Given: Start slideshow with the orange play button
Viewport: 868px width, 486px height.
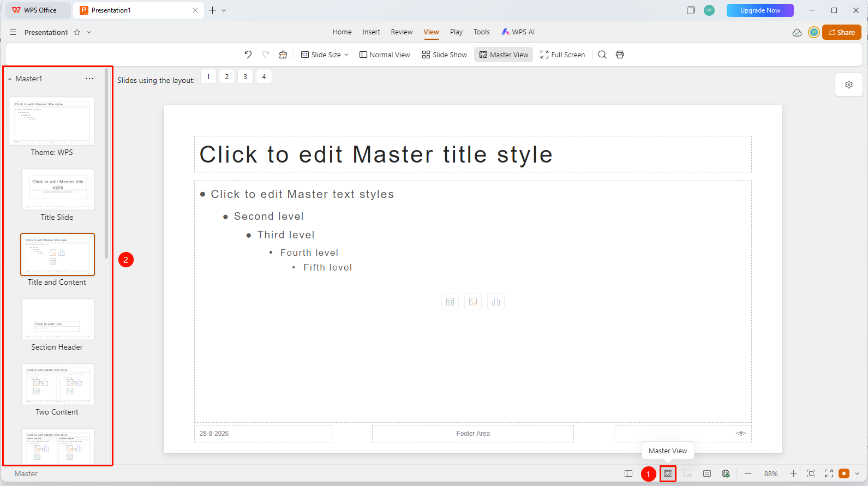Looking at the screenshot, I should pyautogui.click(x=844, y=473).
